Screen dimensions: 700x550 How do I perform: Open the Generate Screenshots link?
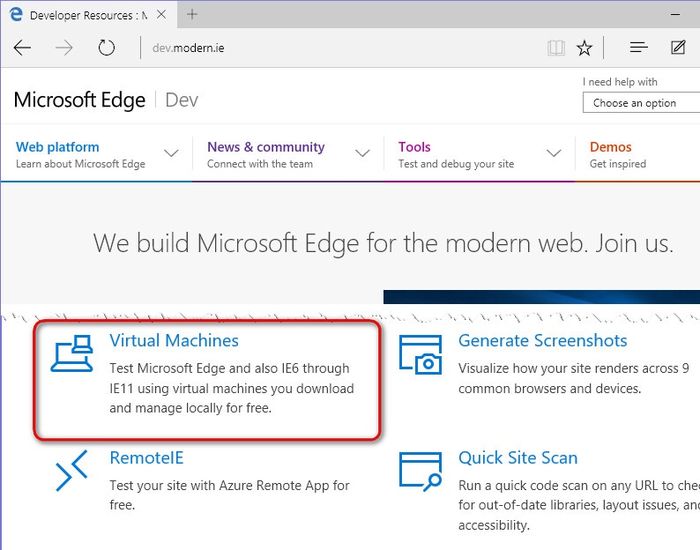[542, 341]
